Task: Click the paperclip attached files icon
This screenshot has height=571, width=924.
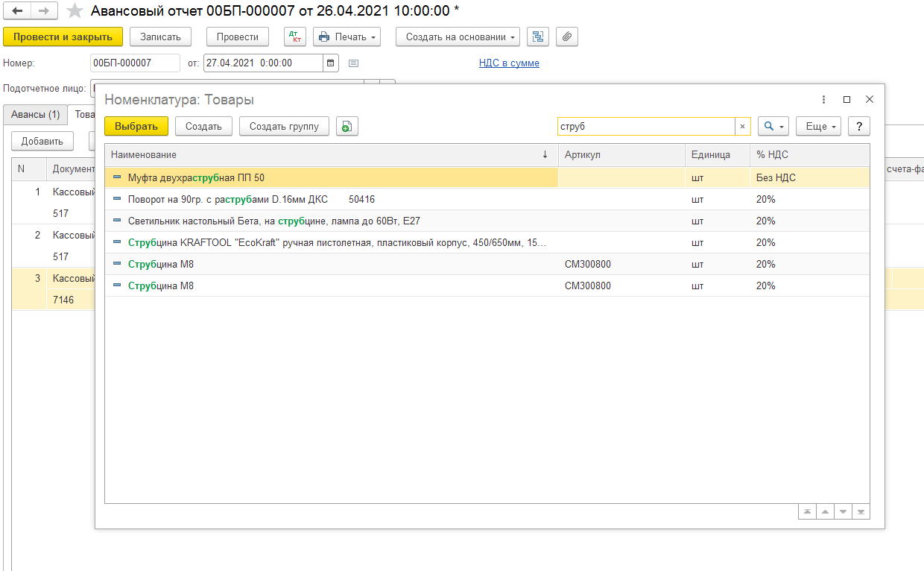Action: click(567, 37)
